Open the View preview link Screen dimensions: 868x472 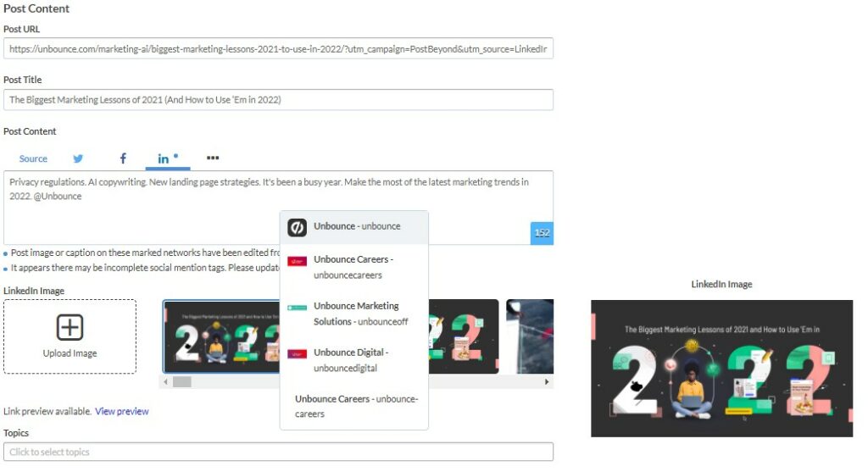coord(122,411)
